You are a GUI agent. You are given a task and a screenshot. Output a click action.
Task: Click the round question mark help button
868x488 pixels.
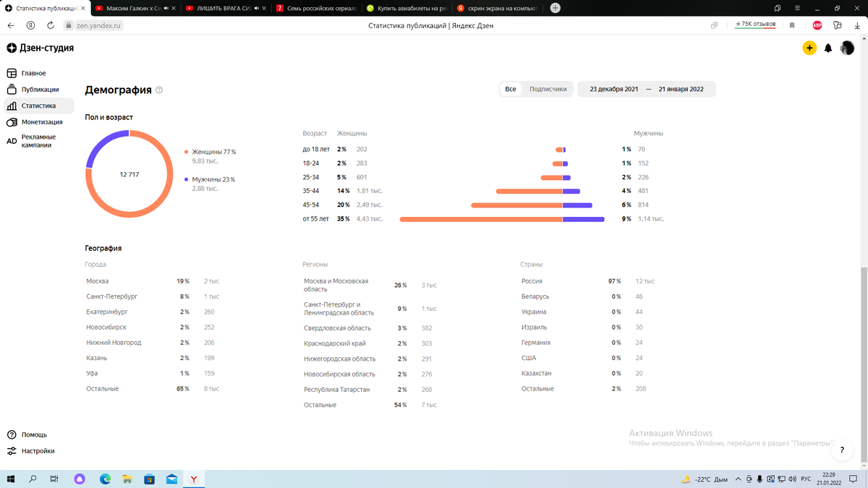tap(841, 450)
